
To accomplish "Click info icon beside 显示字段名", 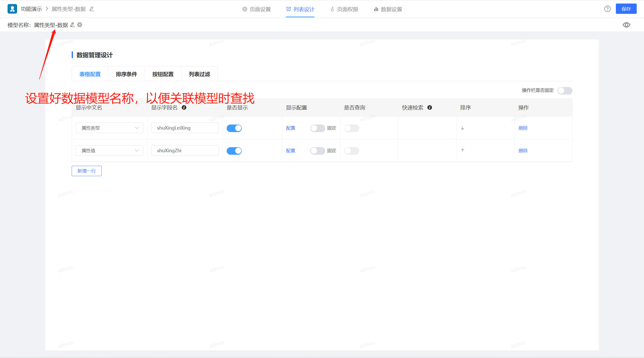I will [x=184, y=108].
